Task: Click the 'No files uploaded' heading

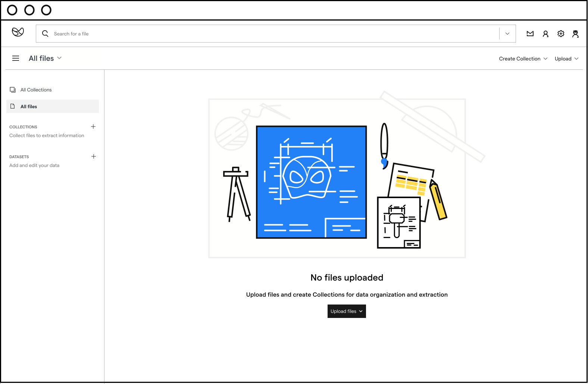Action: tap(347, 278)
